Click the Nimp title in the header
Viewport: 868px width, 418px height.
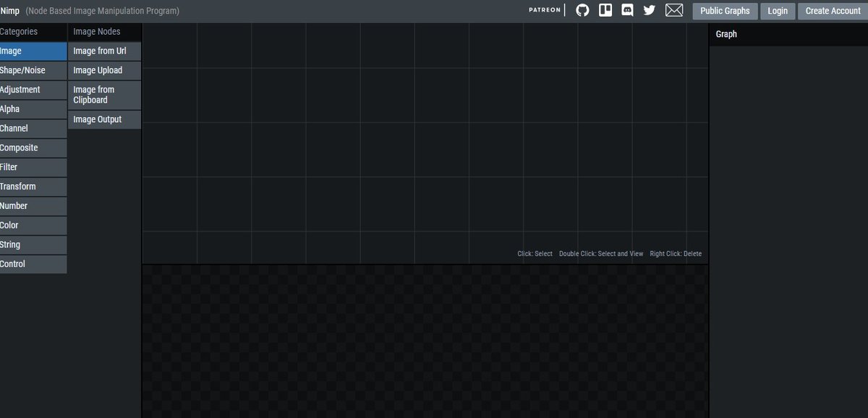[9, 10]
